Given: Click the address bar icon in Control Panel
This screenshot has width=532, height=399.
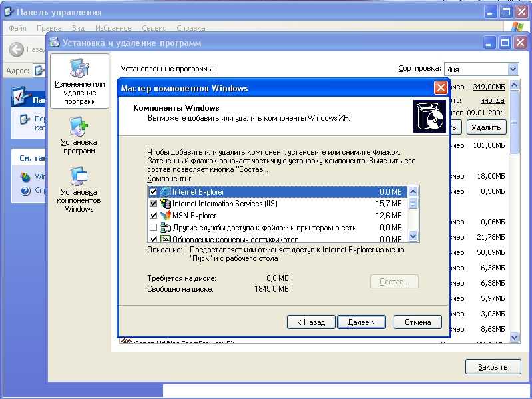Looking at the screenshot, I should coord(39,71).
